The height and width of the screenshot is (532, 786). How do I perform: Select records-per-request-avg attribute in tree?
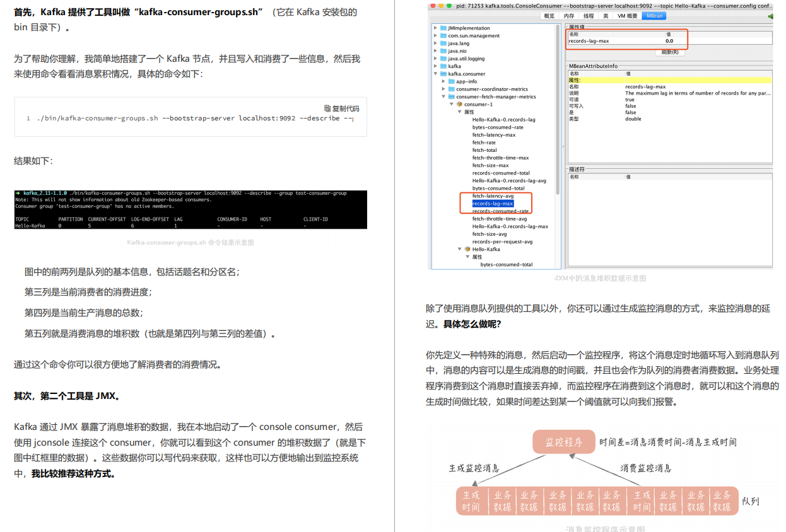pyautogui.click(x=502, y=241)
